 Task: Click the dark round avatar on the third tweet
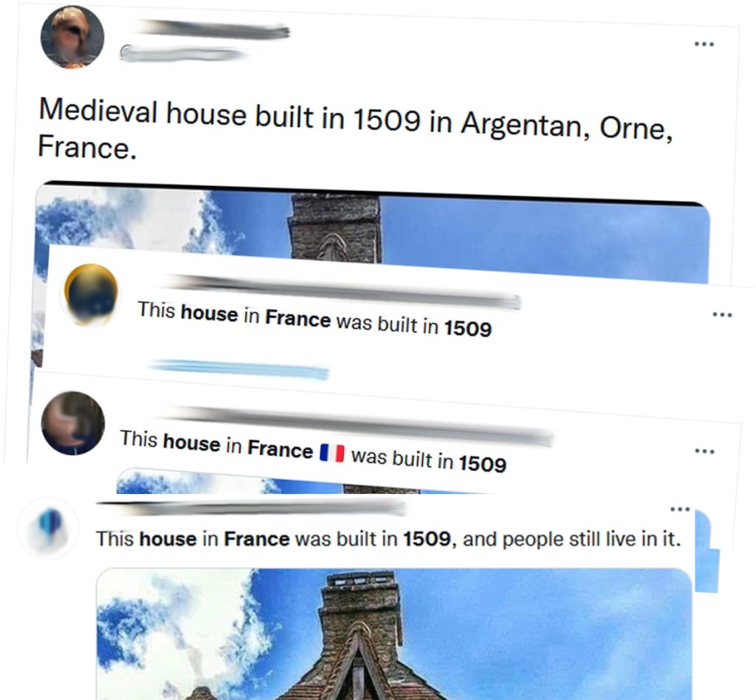tap(73, 423)
